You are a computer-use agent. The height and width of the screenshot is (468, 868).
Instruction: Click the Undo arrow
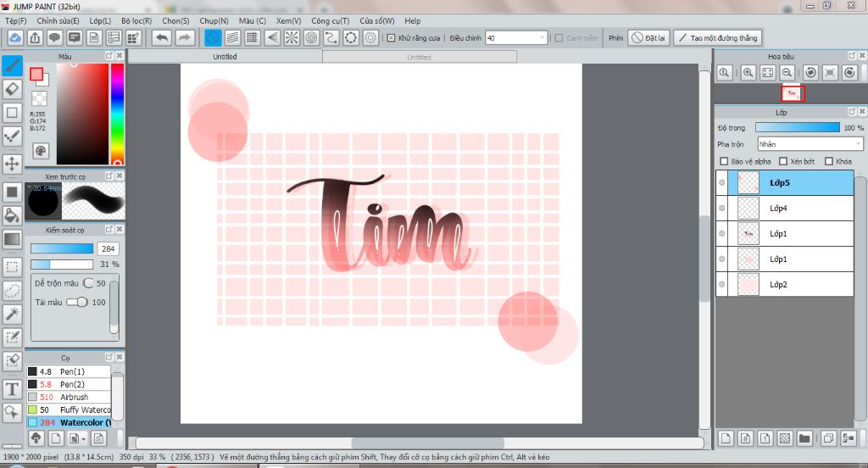point(162,37)
